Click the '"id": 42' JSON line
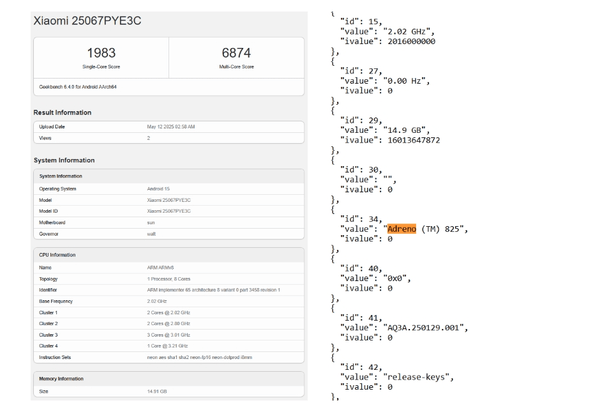The width and height of the screenshot is (600, 405). 361,367
